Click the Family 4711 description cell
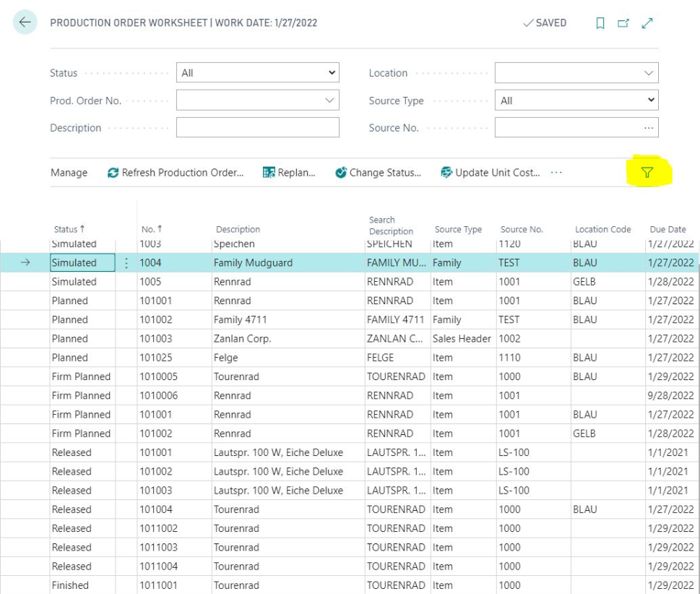700x594 pixels. point(288,320)
